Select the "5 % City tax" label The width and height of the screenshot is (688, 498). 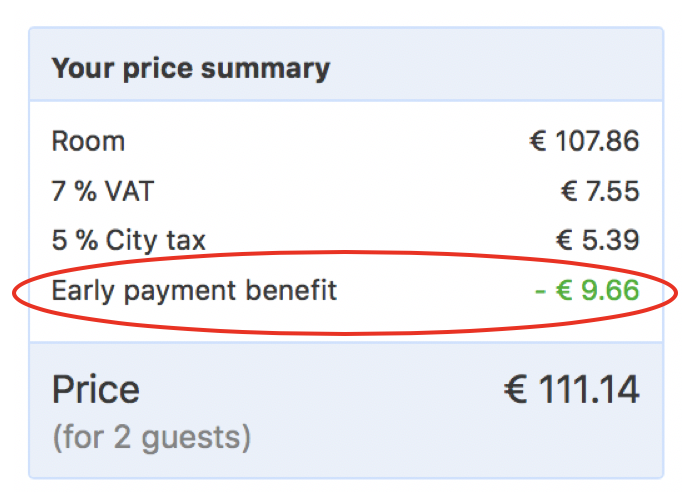[x=128, y=241]
